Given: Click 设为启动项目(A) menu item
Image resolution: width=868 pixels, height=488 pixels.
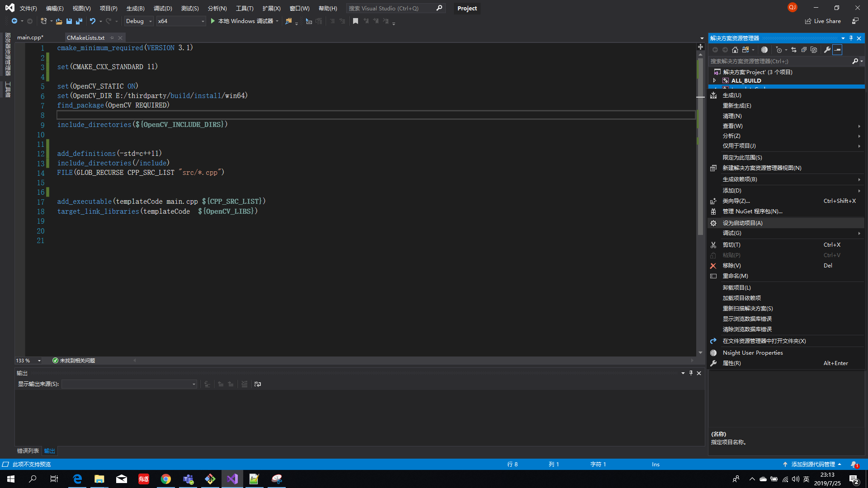Looking at the screenshot, I should [x=742, y=222].
